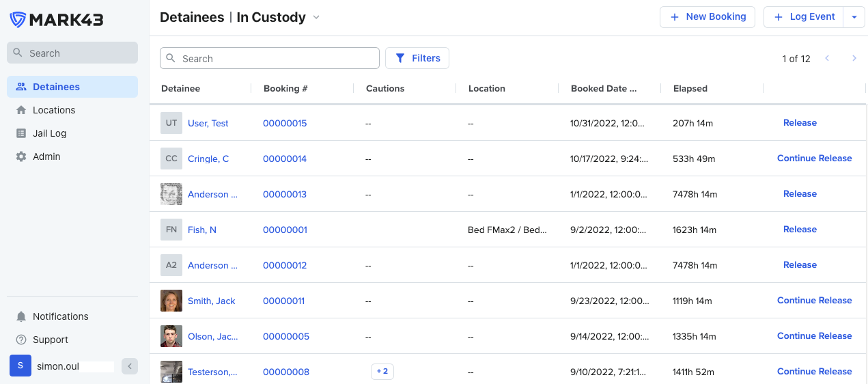Image resolution: width=868 pixels, height=384 pixels.
Task: Click the Mark43 shield logo
Action: click(x=18, y=20)
